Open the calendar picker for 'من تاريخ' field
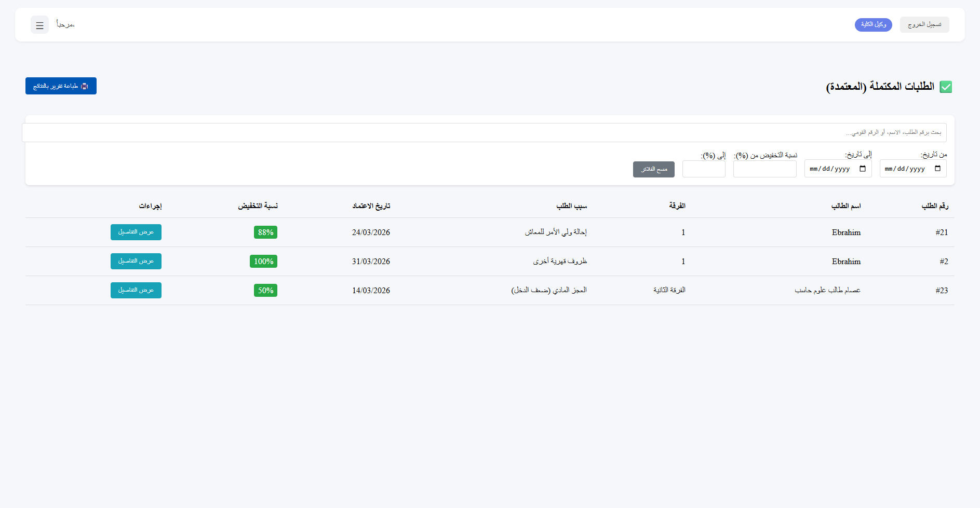Image resolution: width=980 pixels, height=508 pixels. [938, 168]
